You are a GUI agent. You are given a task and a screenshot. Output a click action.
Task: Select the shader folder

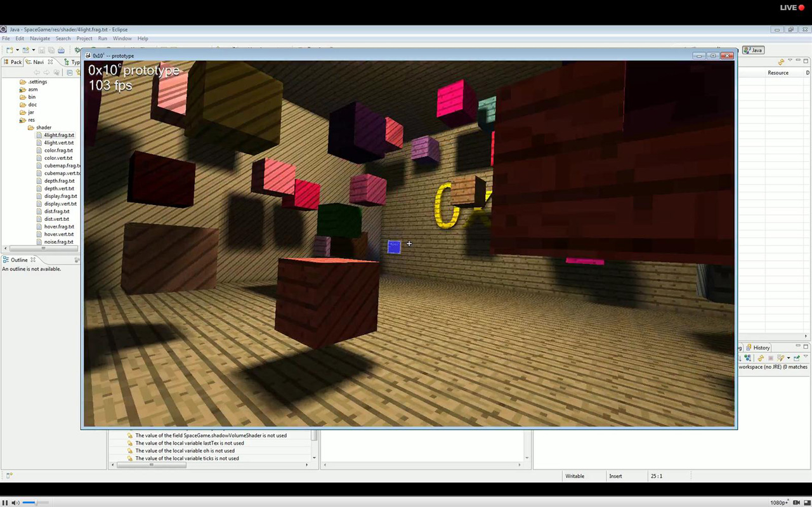pos(39,128)
